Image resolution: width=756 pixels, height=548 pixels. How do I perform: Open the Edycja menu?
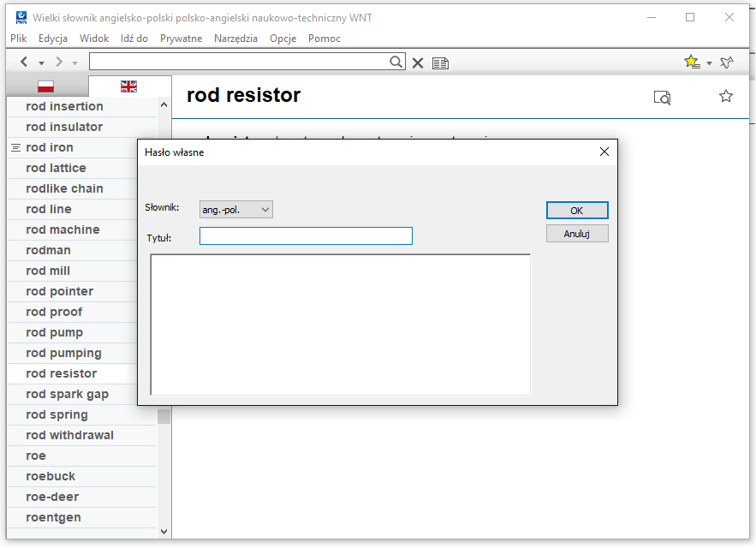(x=53, y=39)
